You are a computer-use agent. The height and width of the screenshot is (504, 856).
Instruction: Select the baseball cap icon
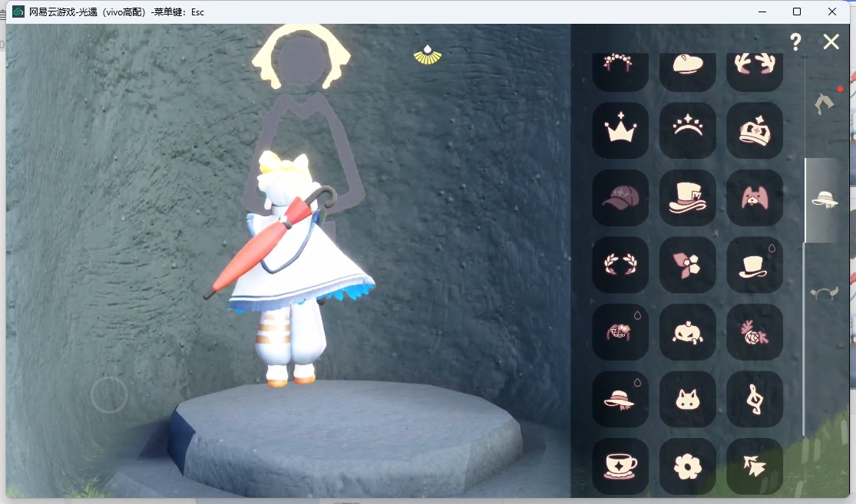[620, 197]
